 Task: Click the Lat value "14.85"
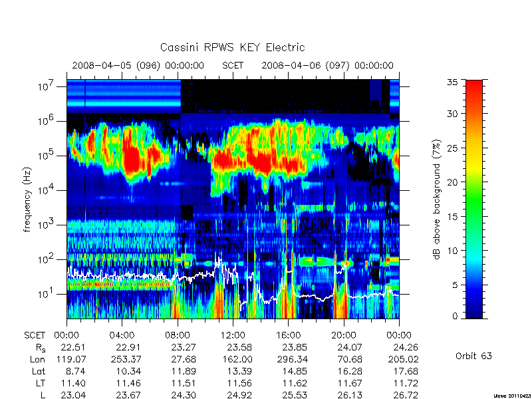[295, 372]
